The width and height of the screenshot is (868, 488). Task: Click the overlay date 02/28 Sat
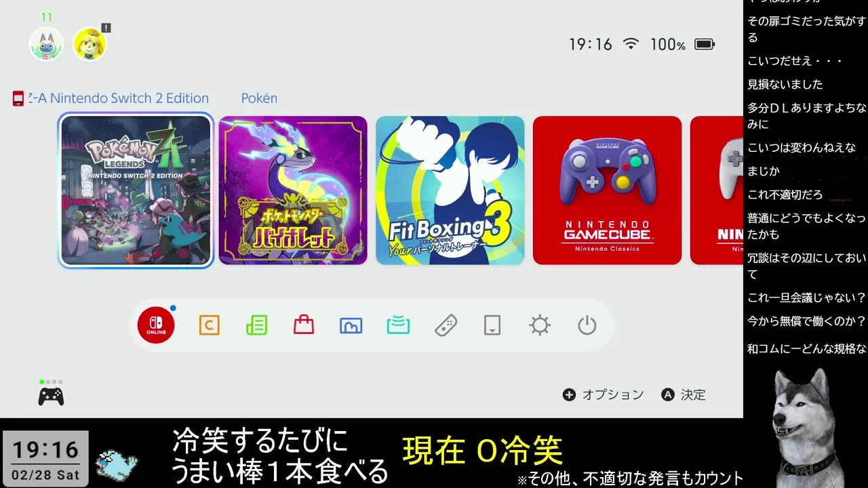coord(45,475)
